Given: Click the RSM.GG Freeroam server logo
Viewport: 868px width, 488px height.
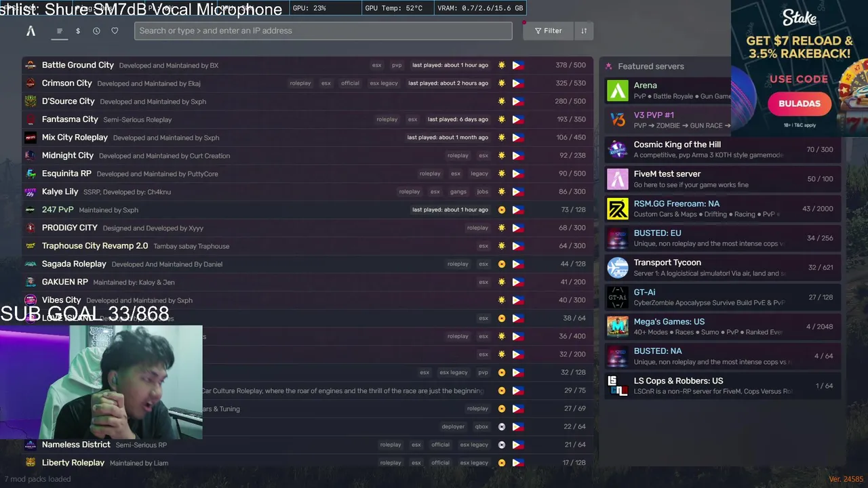Looking at the screenshot, I should (617, 209).
